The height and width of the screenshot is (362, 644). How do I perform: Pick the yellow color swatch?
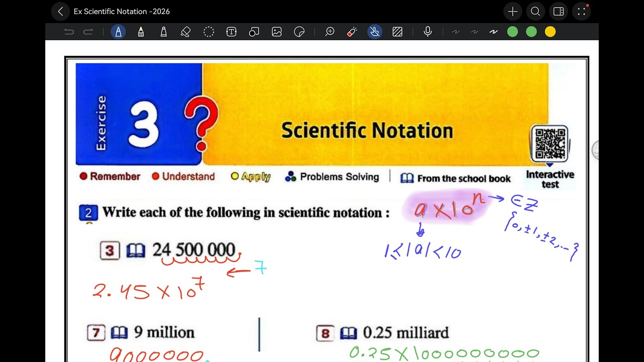(550, 32)
